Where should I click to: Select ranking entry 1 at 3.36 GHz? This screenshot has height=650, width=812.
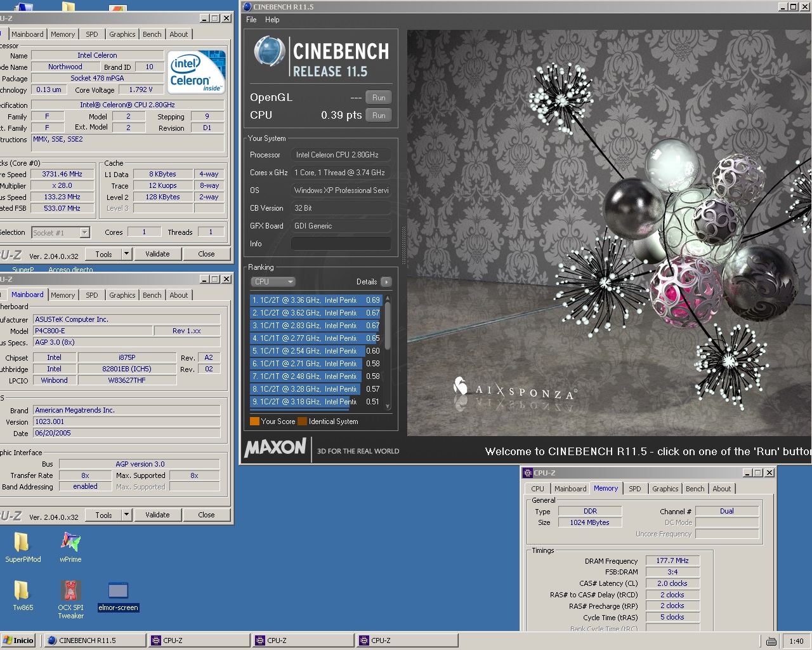tap(316, 300)
